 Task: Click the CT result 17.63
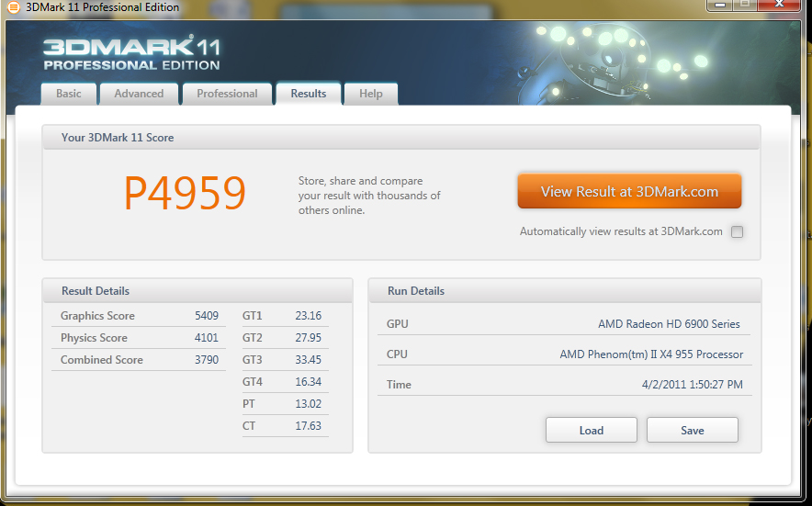[308, 426]
